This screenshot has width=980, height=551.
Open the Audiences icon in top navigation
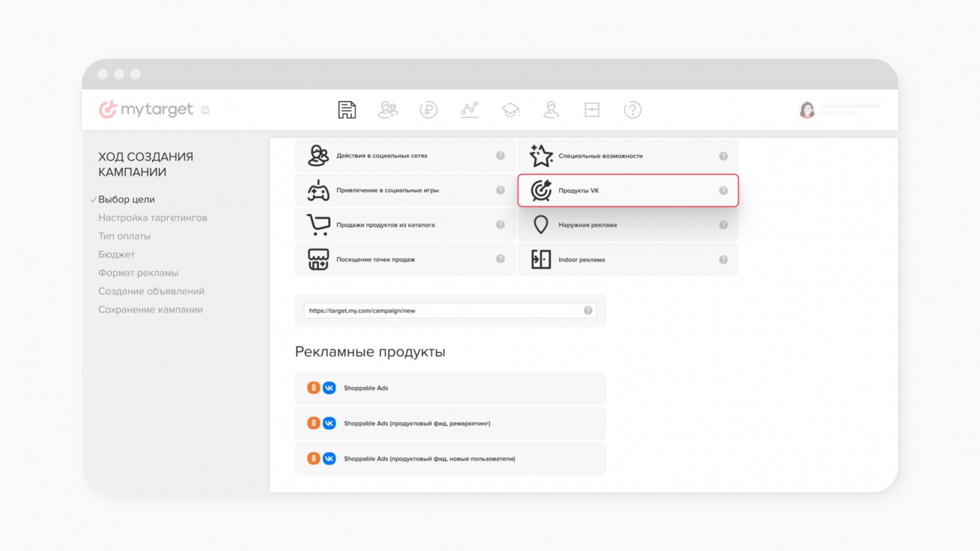point(388,110)
